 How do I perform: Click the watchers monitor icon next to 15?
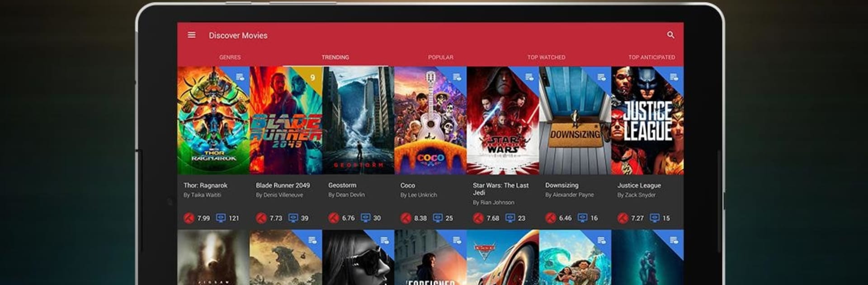(x=655, y=218)
